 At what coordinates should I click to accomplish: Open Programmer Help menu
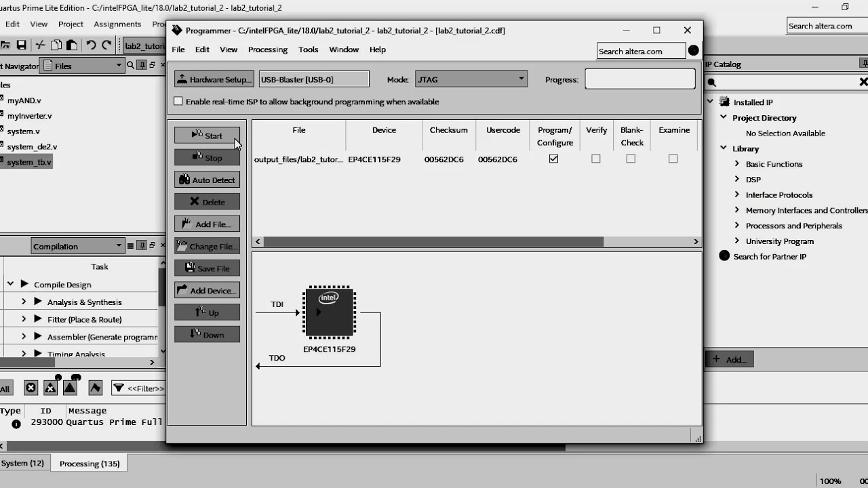tap(378, 49)
